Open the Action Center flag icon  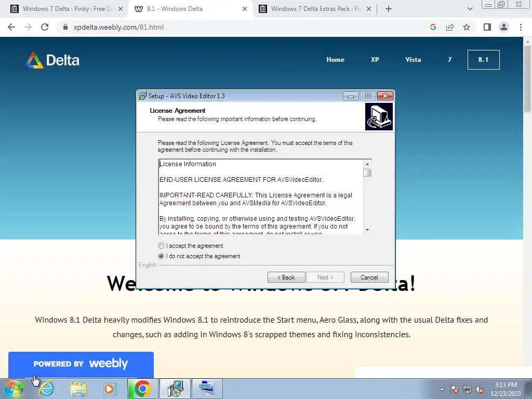pos(455,389)
